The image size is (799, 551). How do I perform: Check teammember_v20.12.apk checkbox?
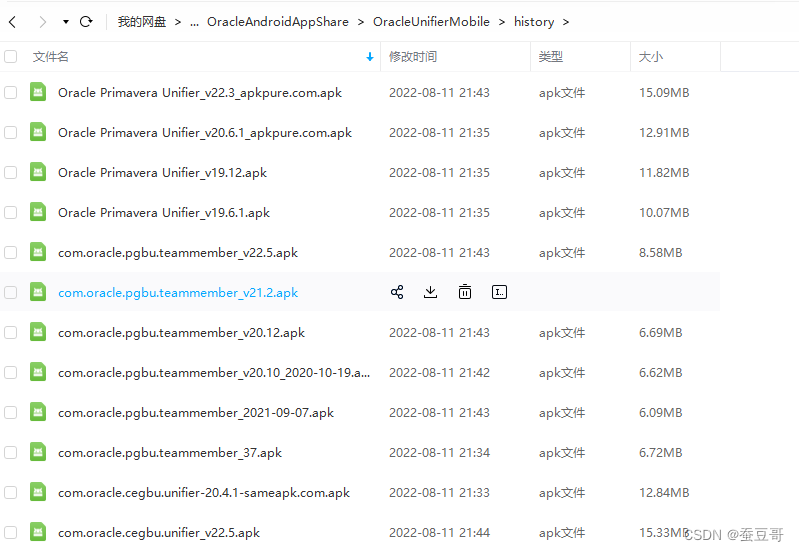pyautogui.click(x=10, y=333)
